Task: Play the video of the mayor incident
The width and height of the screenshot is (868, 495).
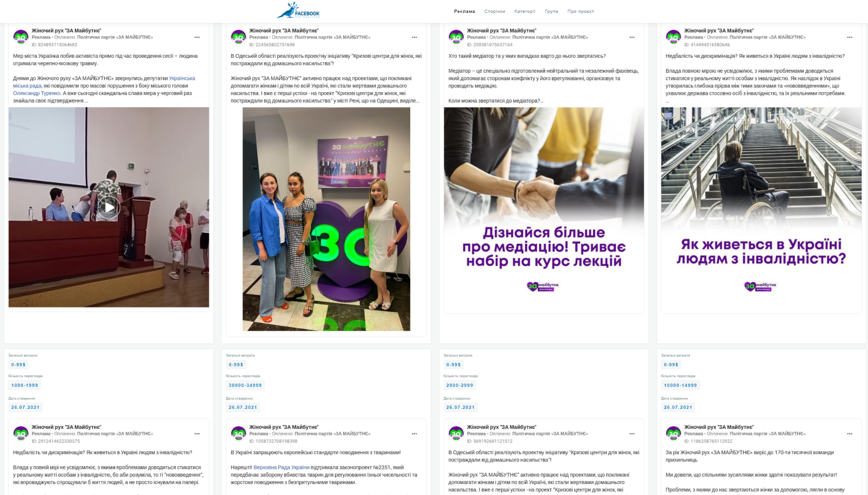Action: coord(109,208)
